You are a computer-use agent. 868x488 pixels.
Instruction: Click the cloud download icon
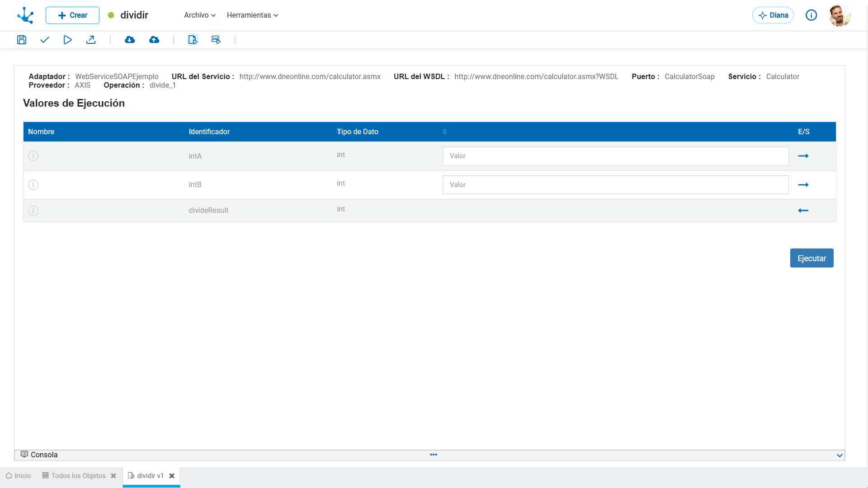(130, 40)
